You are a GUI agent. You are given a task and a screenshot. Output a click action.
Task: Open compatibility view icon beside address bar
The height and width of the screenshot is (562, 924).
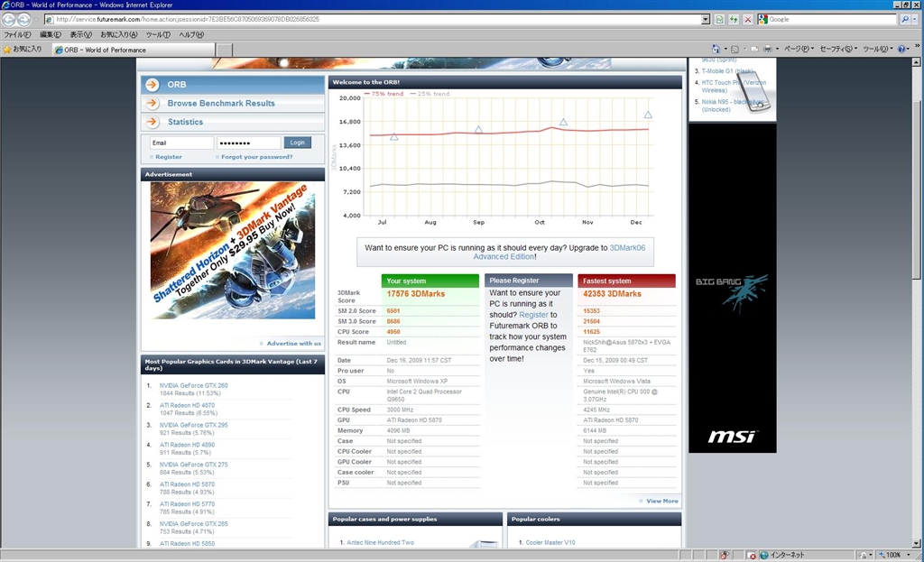pos(719,20)
